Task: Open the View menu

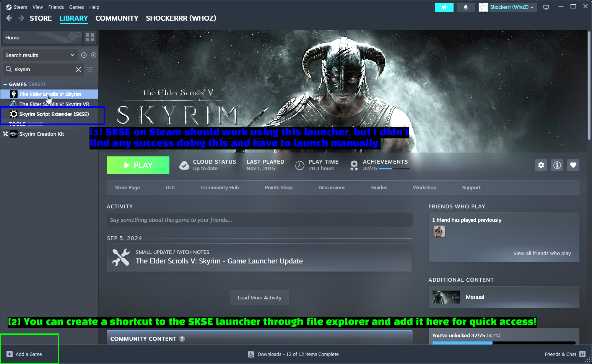Action: tap(38, 7)
